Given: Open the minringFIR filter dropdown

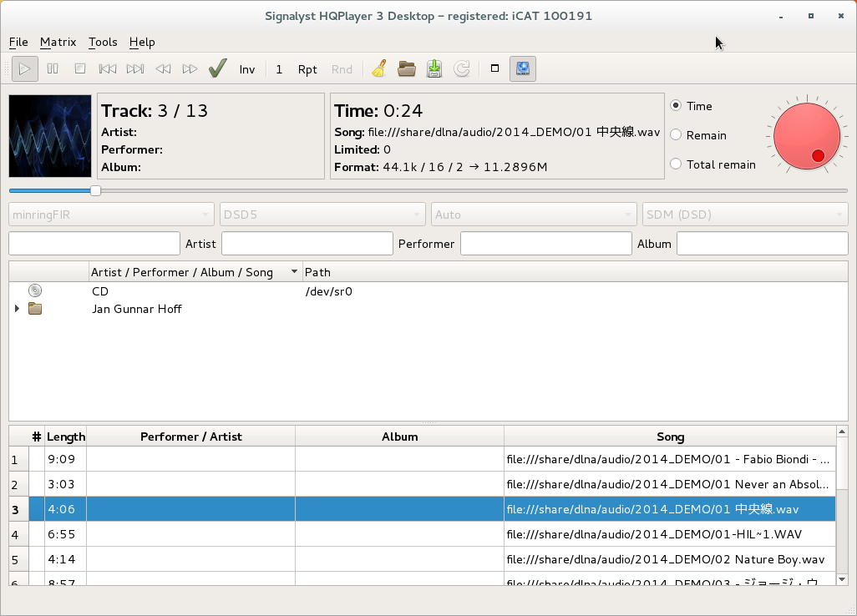Looking at the screenshot, I should coord(111,215).
